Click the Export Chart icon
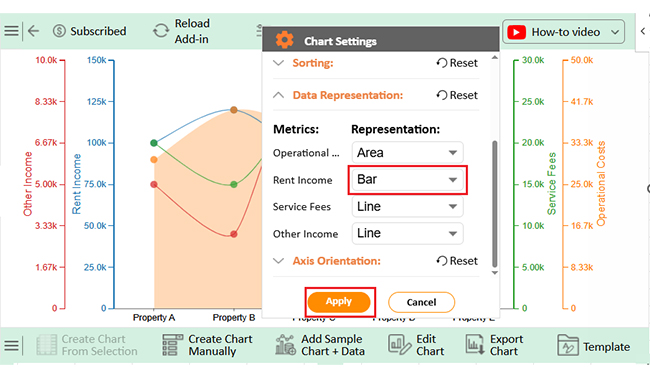650x378 pixels. click(475, 345)
